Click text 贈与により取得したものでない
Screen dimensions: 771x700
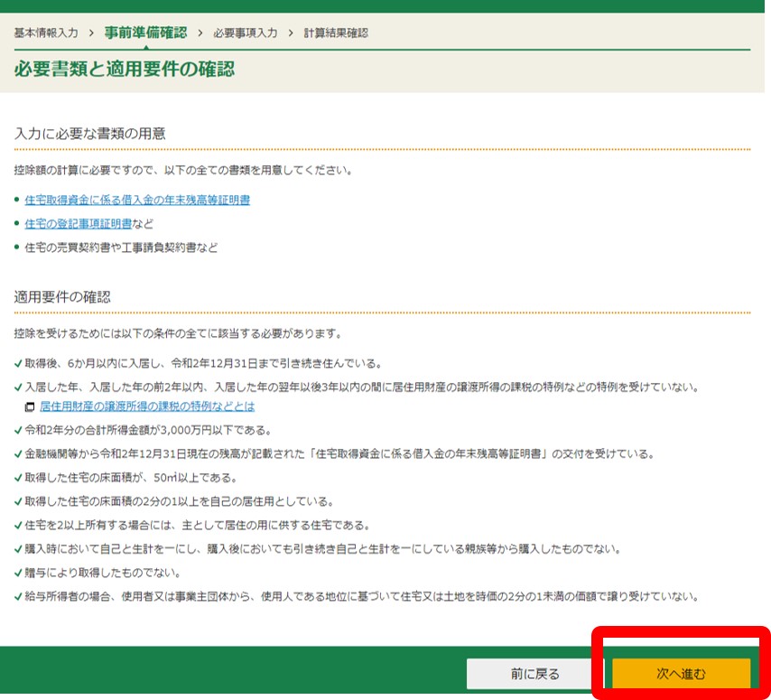pyautogui.click(x=103, y=573)
